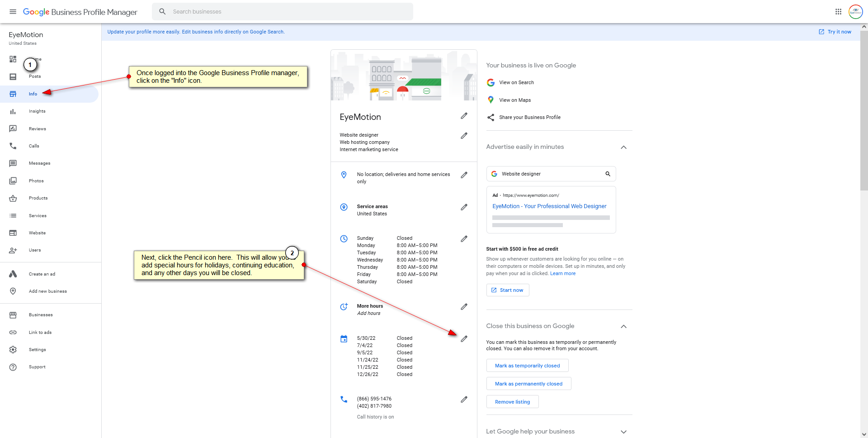Click the Businesses storefront icon
Image resolution: width=868 pixels, height=438 pixels.
(13, 315)
